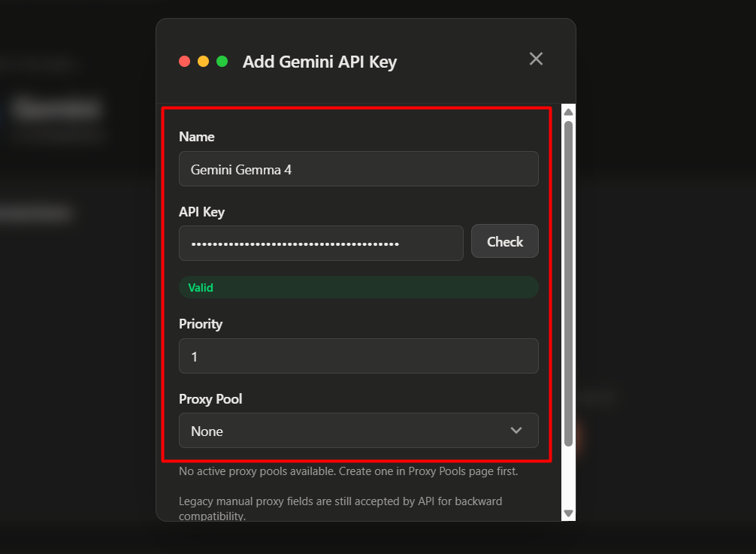Click the Priority label text
This screenshot has height=554, width=756.
tap(201, 324)
